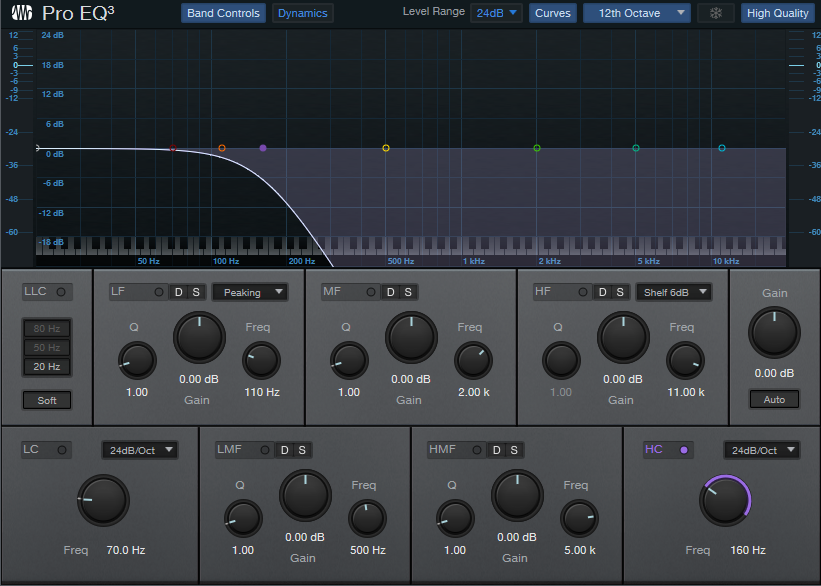Click the LF frequency value 110 Hz

[x=262, y=392]
